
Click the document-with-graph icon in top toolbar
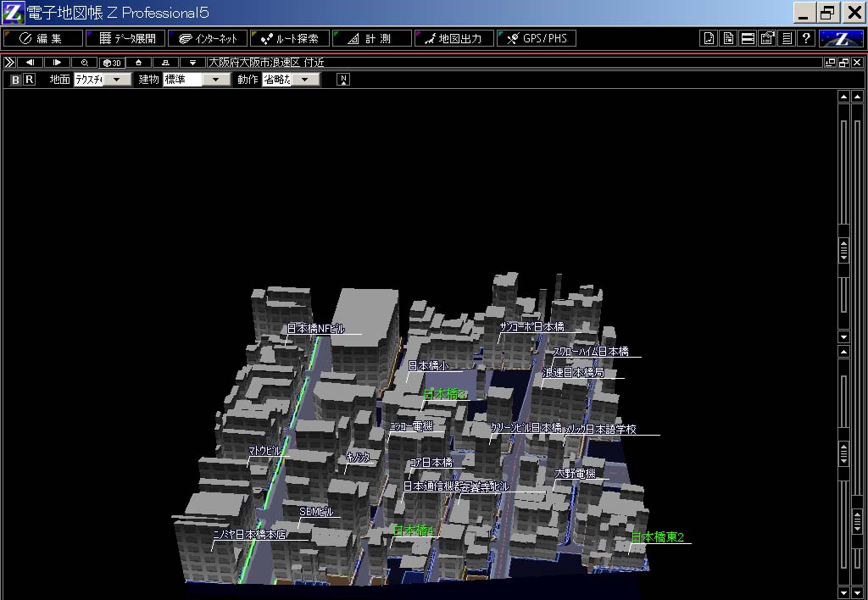(x=709, y=38)
